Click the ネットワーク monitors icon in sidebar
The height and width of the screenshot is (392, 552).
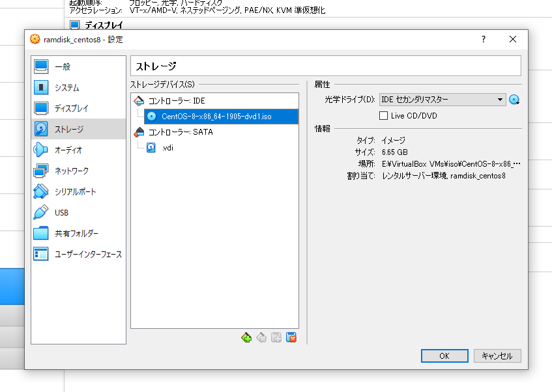[41, 171]
